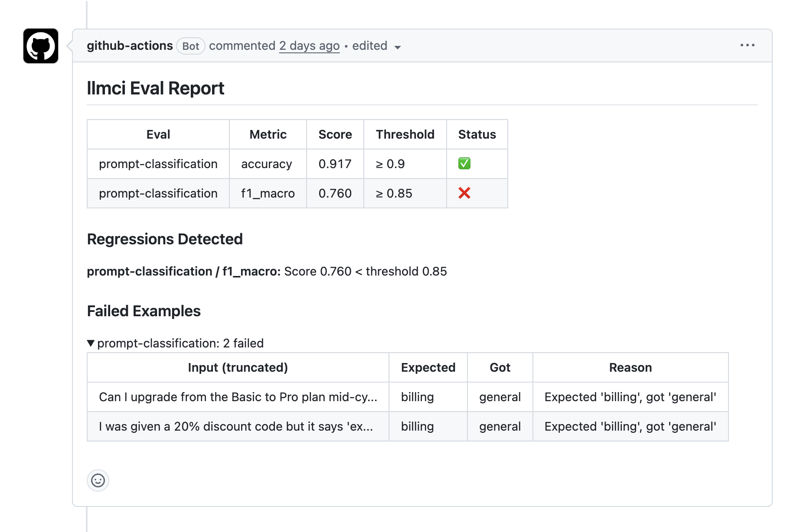This screenshot has width=797, height=532.
Task: Click the Regressions Detected heading
Action: (165, 239)
